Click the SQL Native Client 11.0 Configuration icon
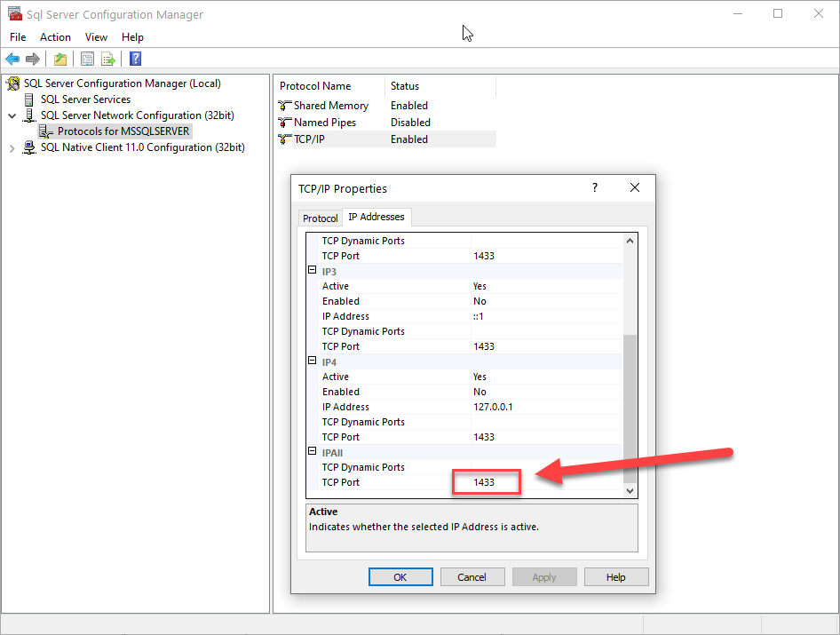Image resolution: width=840 pixels, height=635 pixels. click(x=29, y=147)
